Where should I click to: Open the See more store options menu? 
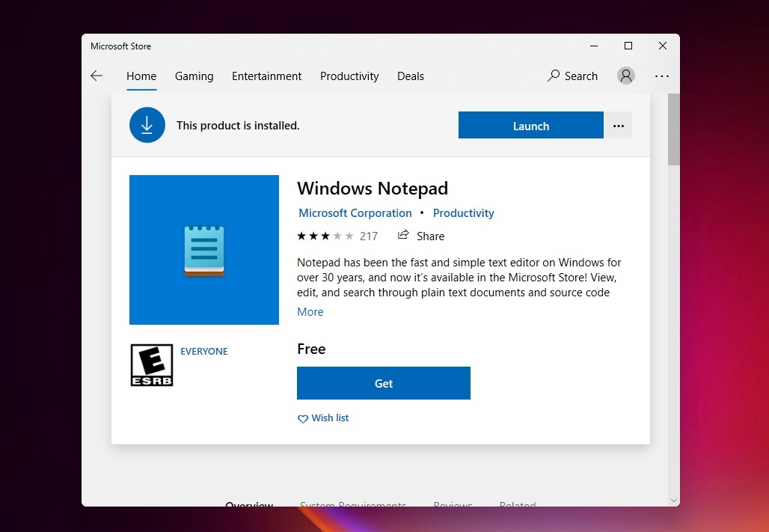(x=662, y=76)
